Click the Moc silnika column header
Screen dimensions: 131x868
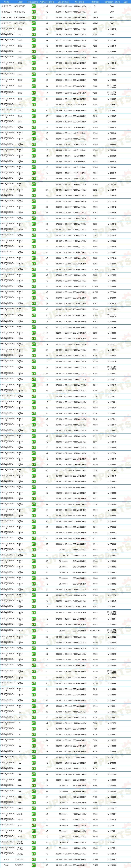[79, 2]
